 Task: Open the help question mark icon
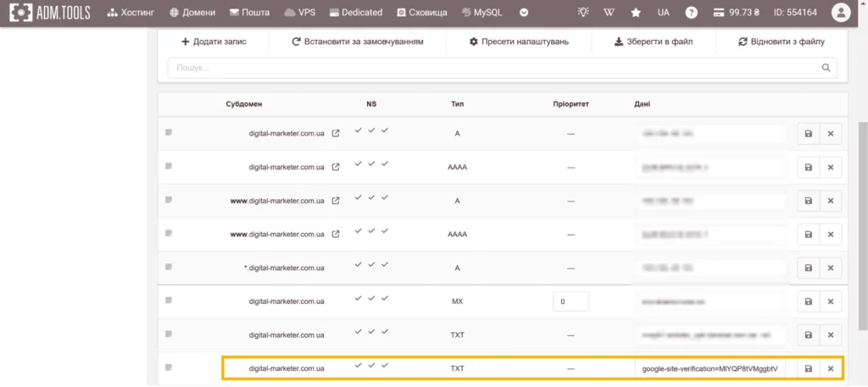[691, 12]
